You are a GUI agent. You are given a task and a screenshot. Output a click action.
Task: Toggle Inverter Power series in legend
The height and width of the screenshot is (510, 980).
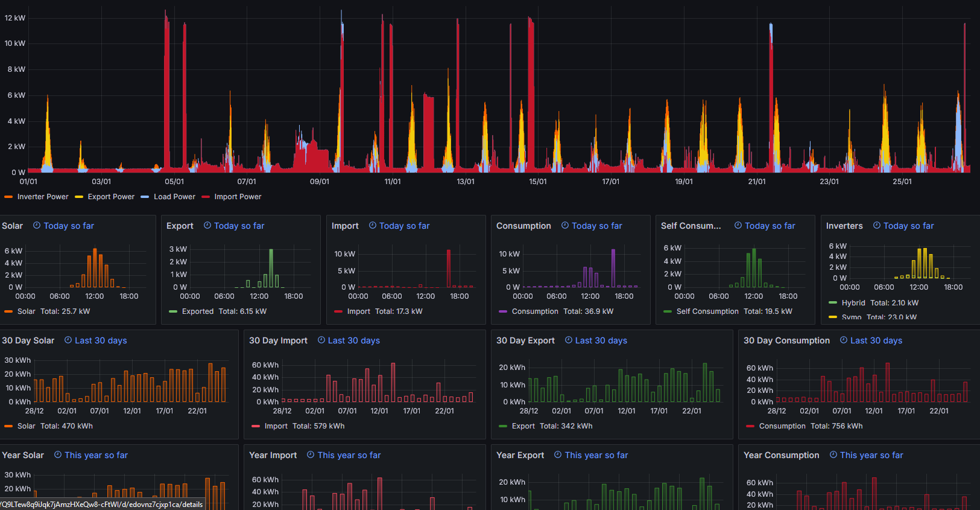point(43,197)
